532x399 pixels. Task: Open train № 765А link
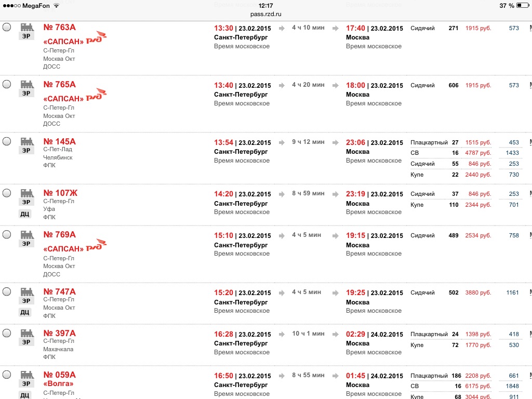[59, 85]
